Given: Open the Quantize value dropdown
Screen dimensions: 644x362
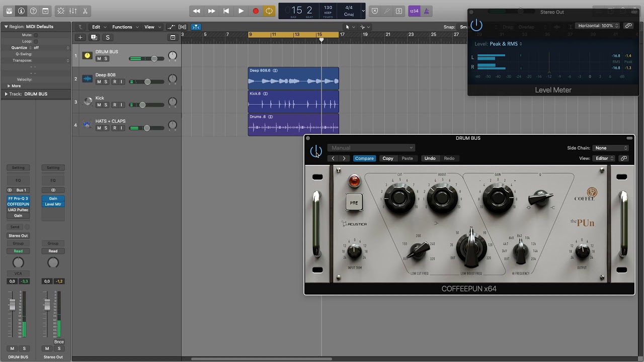Looking at the screenshot, I should 51,48.
